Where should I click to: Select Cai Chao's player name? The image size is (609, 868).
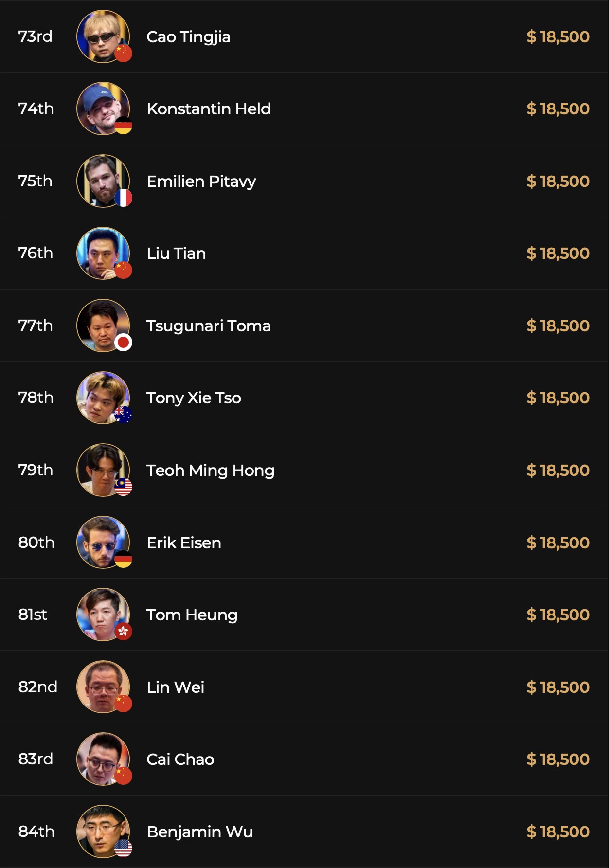[x=180, y=759]
